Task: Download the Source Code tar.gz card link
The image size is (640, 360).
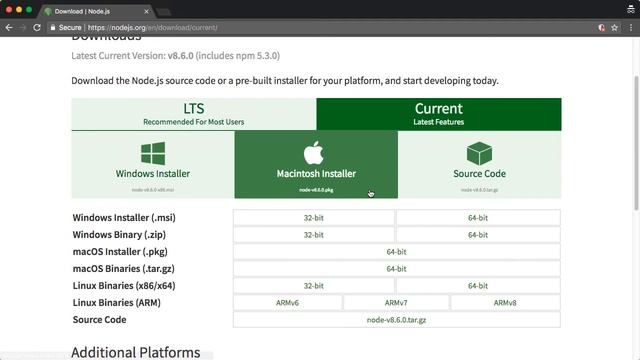Action: pos(480,190)
